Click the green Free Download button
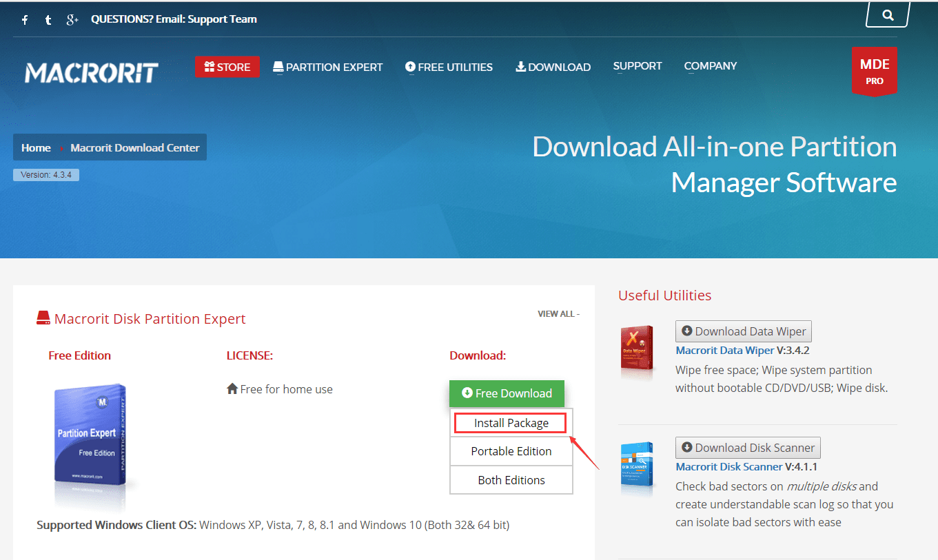Viewport: 938px width, 560px height. (507, 393)
